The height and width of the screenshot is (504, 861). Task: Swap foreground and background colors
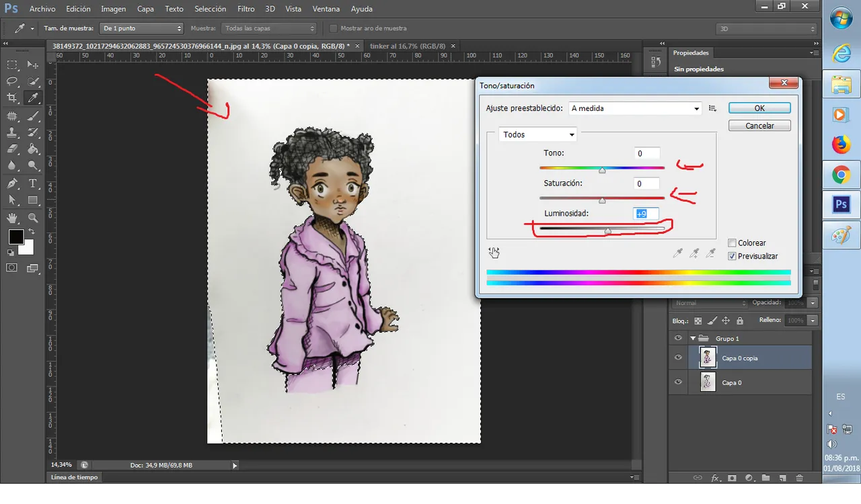(x=31, y=232)
